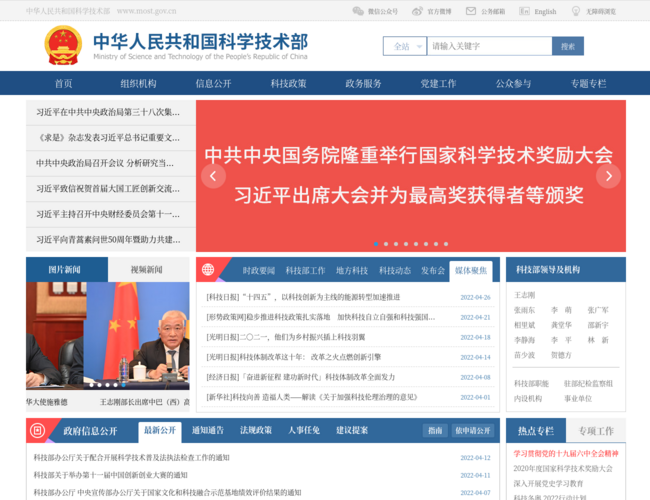
Task: Select the last banner carousel dot
Action: point(446,244)
